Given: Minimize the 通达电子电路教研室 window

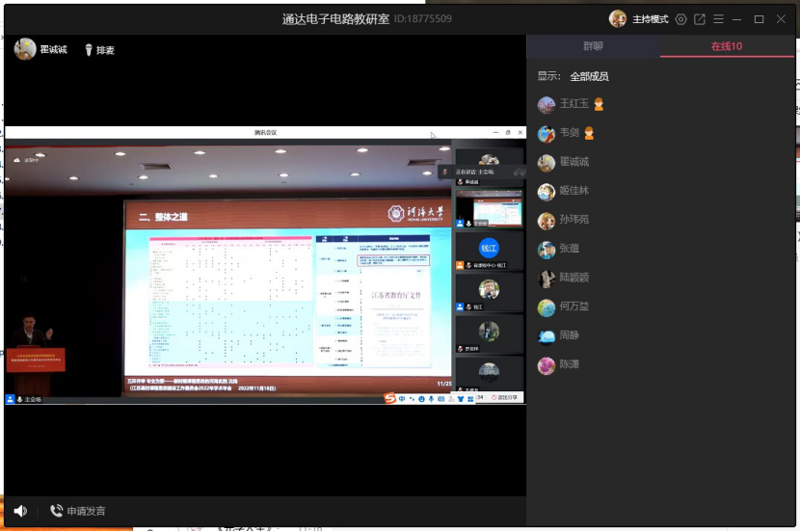Looking at the screenshot, I should pos(736,19).
